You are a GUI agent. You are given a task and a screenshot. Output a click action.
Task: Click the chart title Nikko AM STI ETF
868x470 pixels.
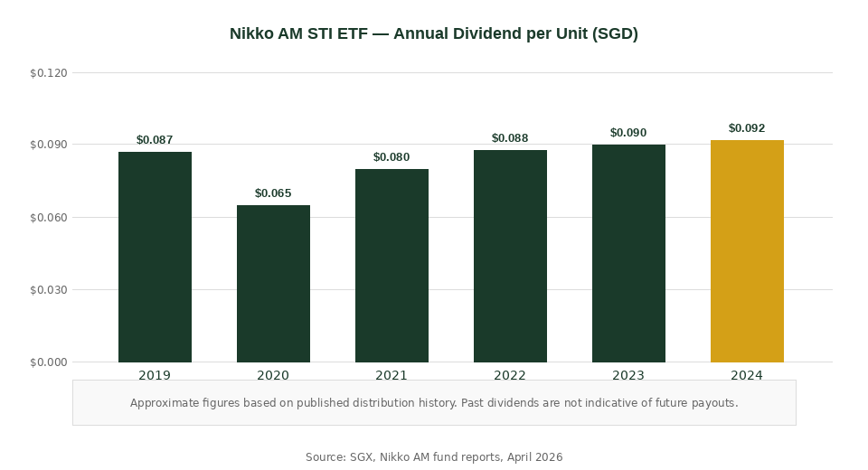[434, 33]
